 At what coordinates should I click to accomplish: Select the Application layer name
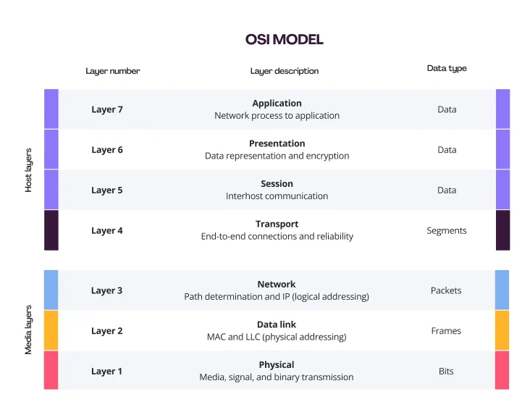277,104
